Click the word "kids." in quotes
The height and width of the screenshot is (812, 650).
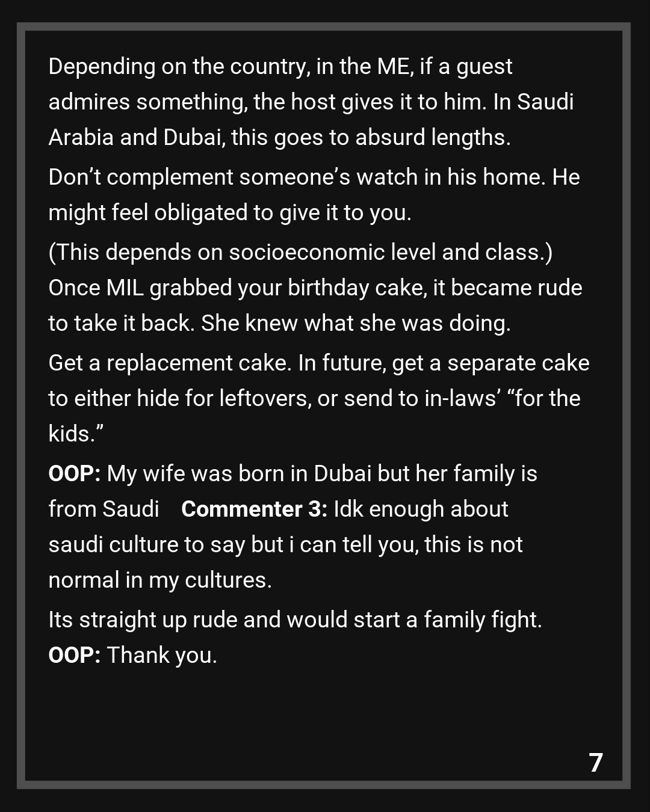pos(76,434)
